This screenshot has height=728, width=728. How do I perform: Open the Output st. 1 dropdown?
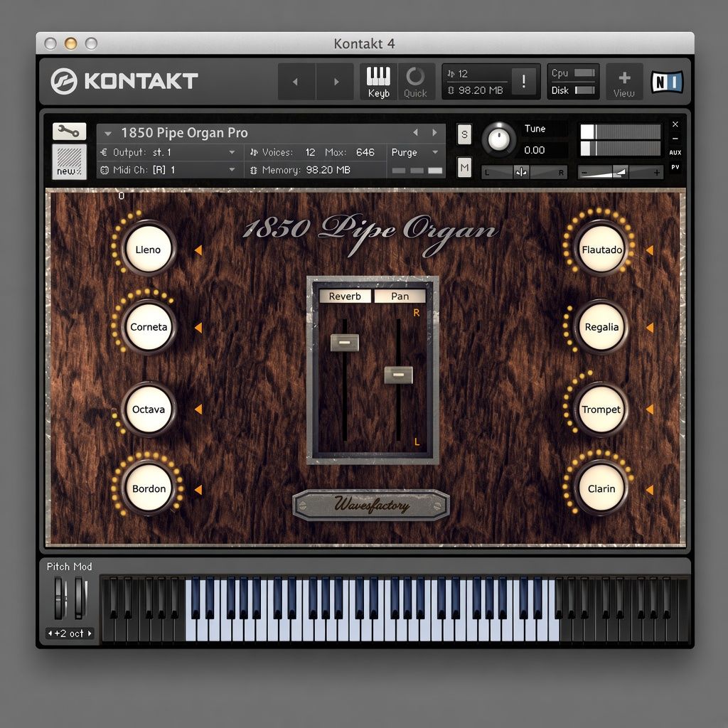click(169, 152)
